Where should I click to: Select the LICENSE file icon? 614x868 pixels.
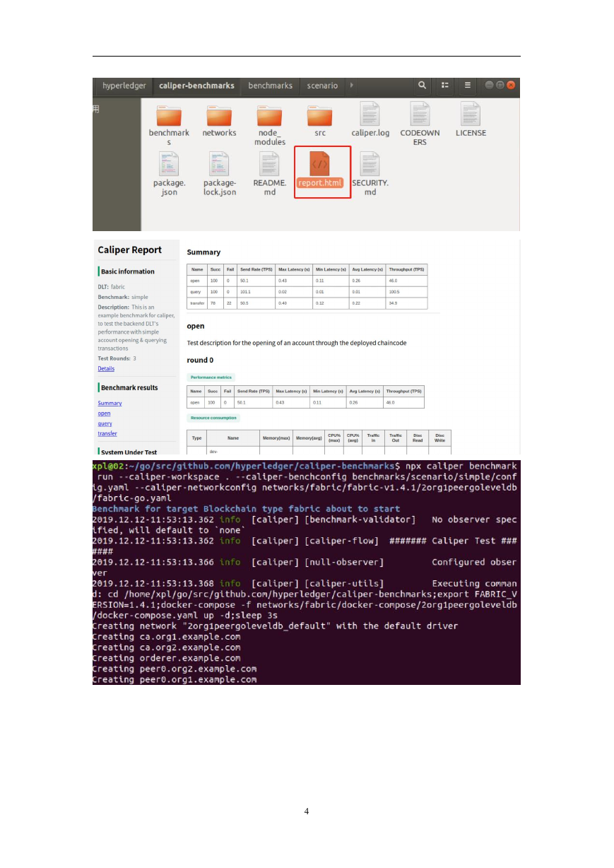471,114
